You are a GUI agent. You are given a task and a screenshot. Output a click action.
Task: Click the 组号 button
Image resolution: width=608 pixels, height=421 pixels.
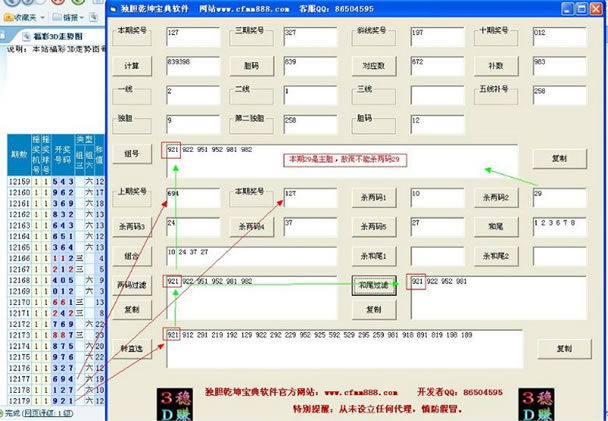(x=132, y=153)
